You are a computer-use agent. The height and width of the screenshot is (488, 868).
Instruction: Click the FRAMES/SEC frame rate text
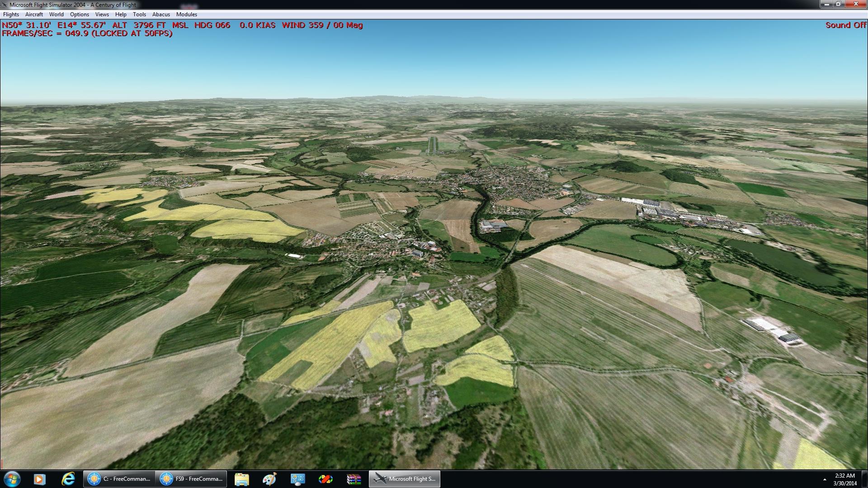[x=87, y=33]
